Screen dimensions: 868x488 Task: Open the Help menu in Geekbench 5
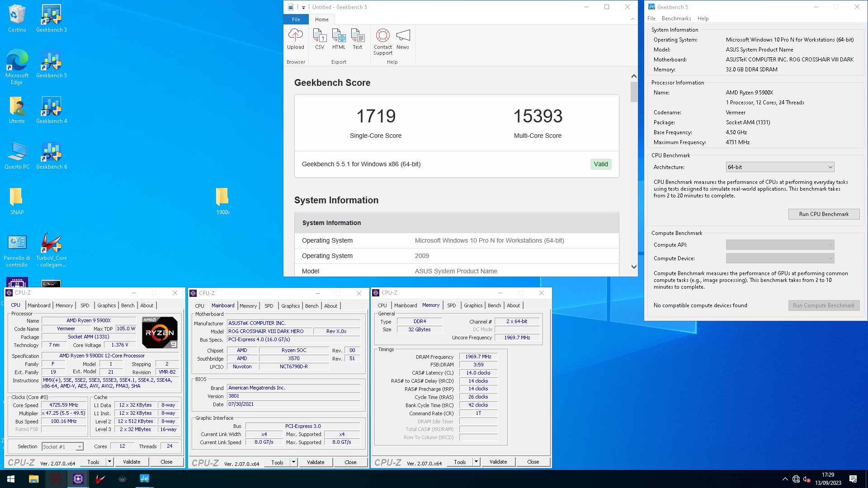coord(703,19)
